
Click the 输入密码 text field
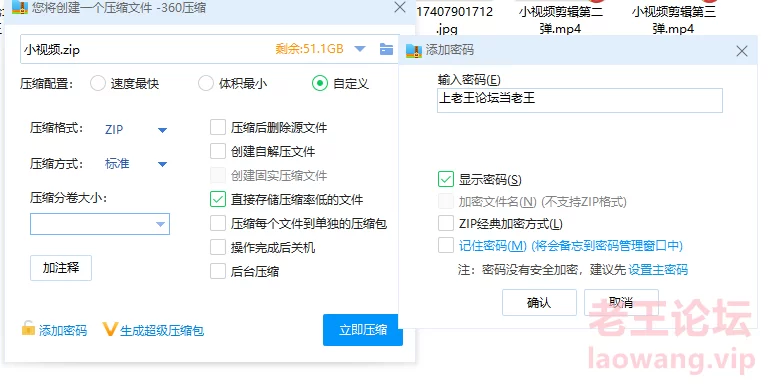point(580,100)
